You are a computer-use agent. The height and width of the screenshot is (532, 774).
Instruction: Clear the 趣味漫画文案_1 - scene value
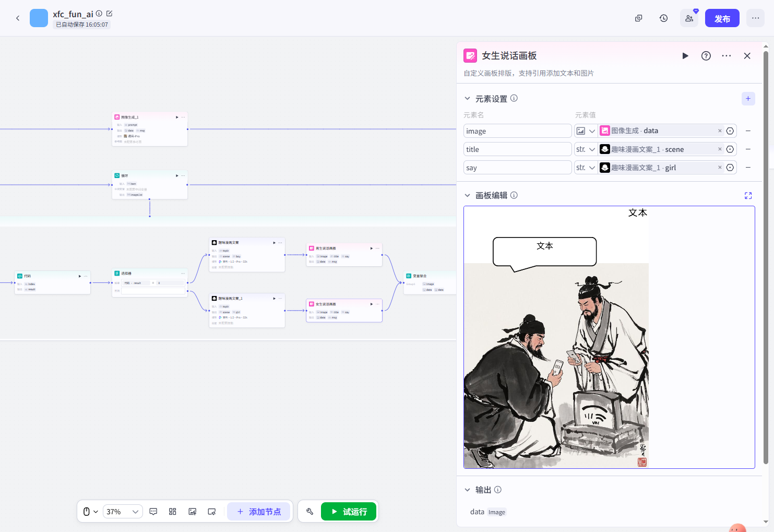[x=720, y=149]
